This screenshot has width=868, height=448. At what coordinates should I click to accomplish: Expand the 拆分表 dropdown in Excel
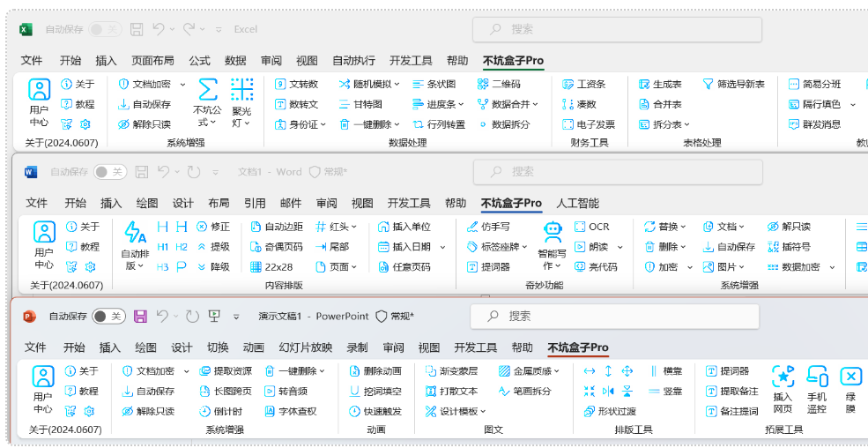point(686,124)
